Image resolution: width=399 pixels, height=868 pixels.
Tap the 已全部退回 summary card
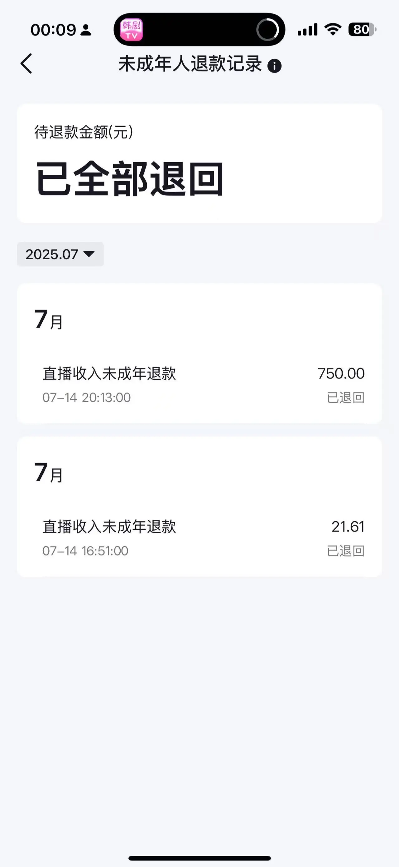tap(199, 163)
